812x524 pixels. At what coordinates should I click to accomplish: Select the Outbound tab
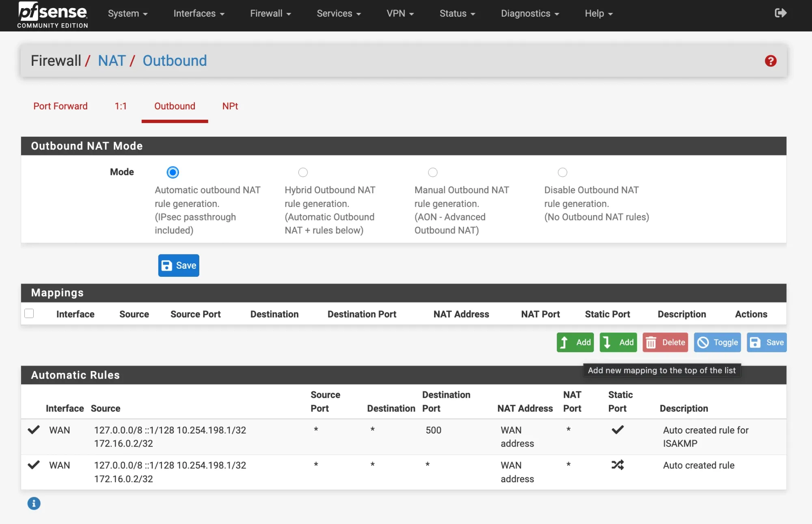[x=175, y=106]
